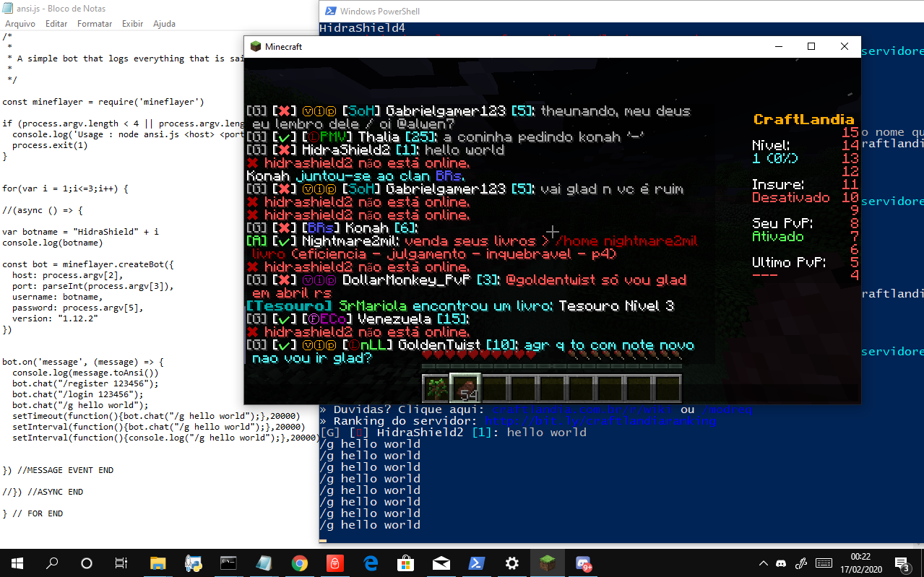Open the Python app in taskbar

click(193, 563)
